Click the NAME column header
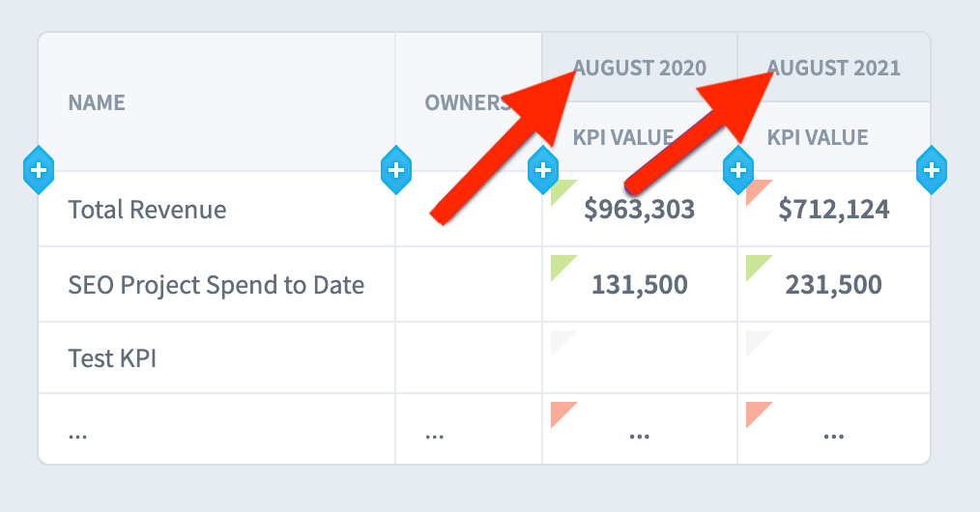This screenshot has height=512, width=980. [97, 102]
